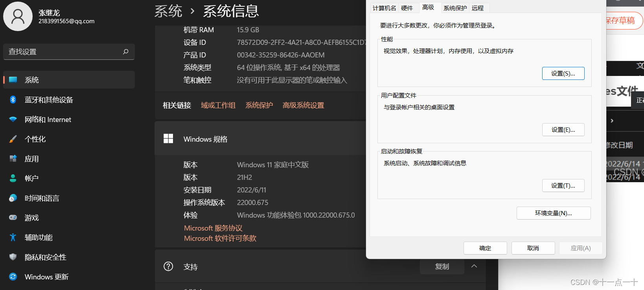This screenshot has height=290, width=644.
Task: Open performance 设置(S)... button
Action: [x=563, y=74]
